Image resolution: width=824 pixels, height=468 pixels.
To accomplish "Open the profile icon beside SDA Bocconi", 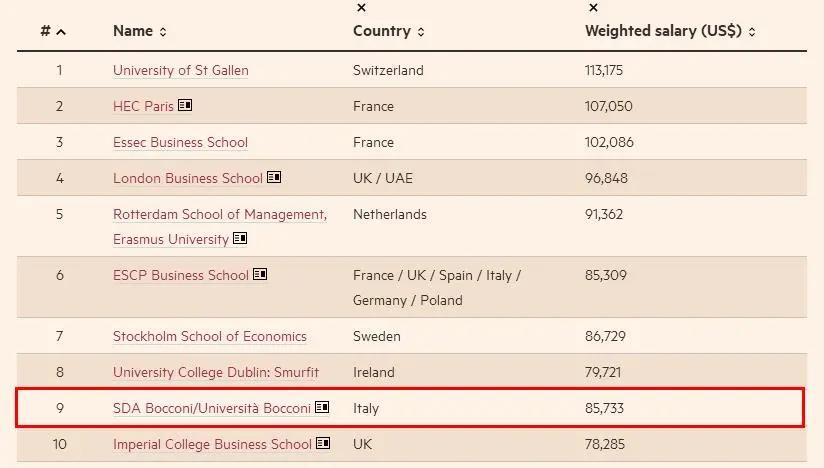I will 322,407.
